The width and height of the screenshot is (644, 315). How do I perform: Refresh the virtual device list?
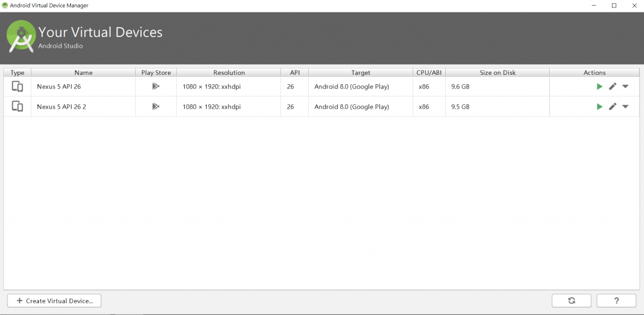571,301
